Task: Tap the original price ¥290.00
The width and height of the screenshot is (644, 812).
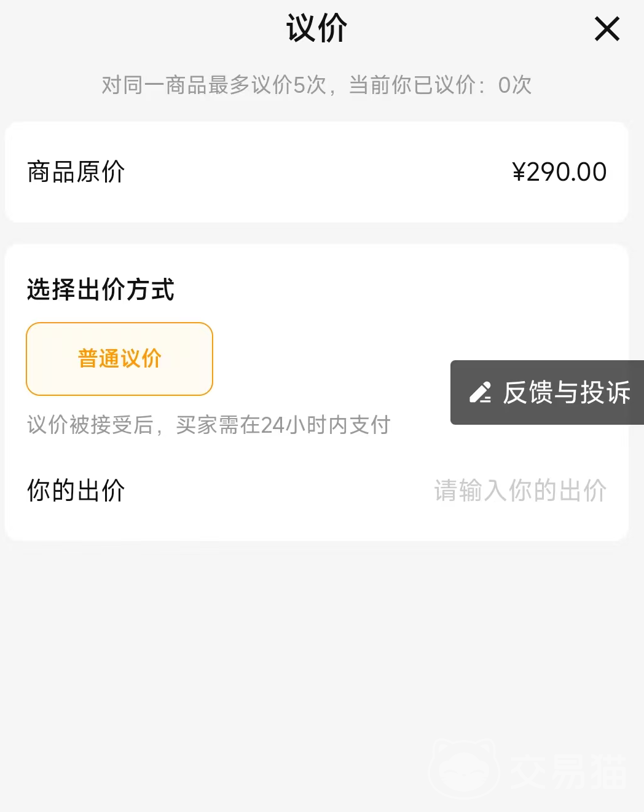Action: coord(559,172)
